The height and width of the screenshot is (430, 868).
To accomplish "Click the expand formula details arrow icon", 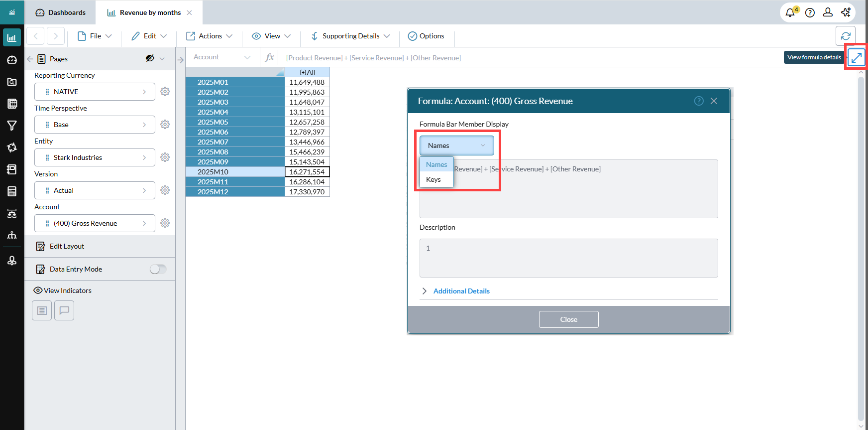I will pyautogui.click(x=856, y=58).
